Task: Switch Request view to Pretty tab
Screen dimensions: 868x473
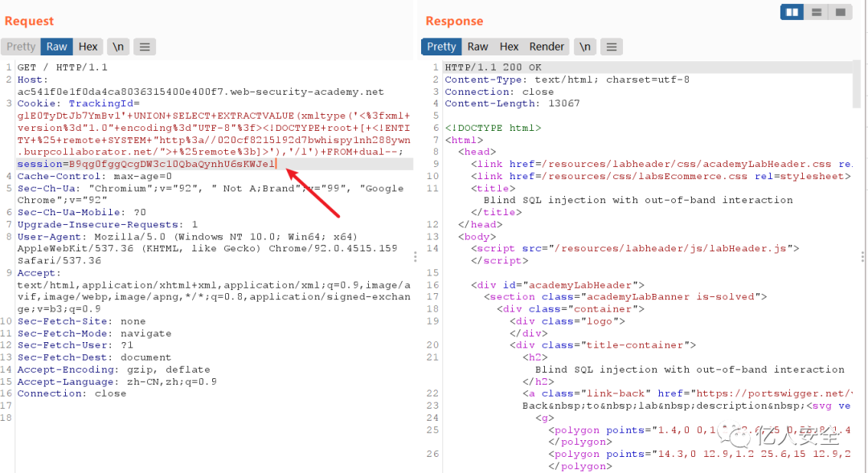Action: [21, 47]
